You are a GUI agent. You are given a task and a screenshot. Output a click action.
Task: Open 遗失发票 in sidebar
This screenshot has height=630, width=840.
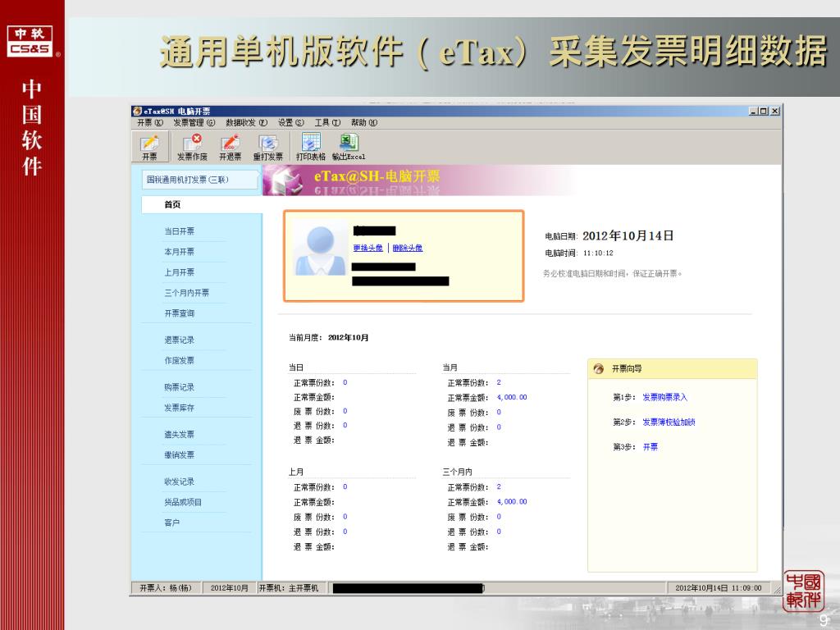pos(180,435)
